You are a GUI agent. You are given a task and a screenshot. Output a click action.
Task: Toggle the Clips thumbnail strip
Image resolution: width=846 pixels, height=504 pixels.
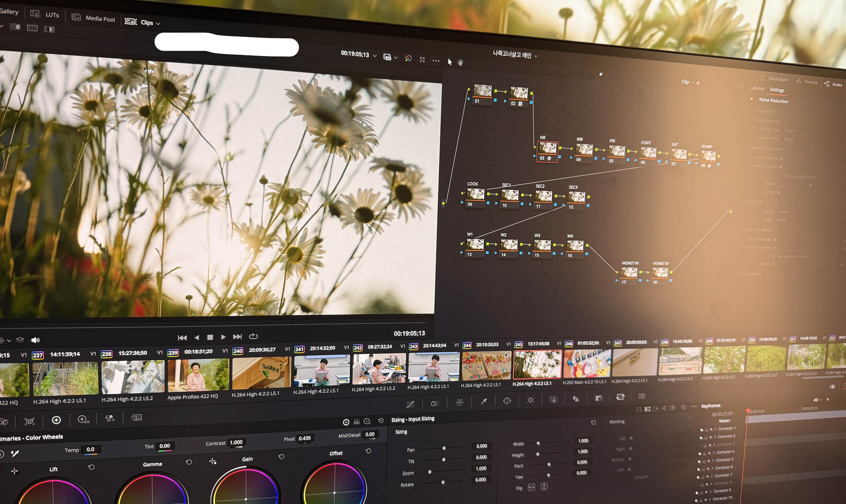(x=139, y=22)
